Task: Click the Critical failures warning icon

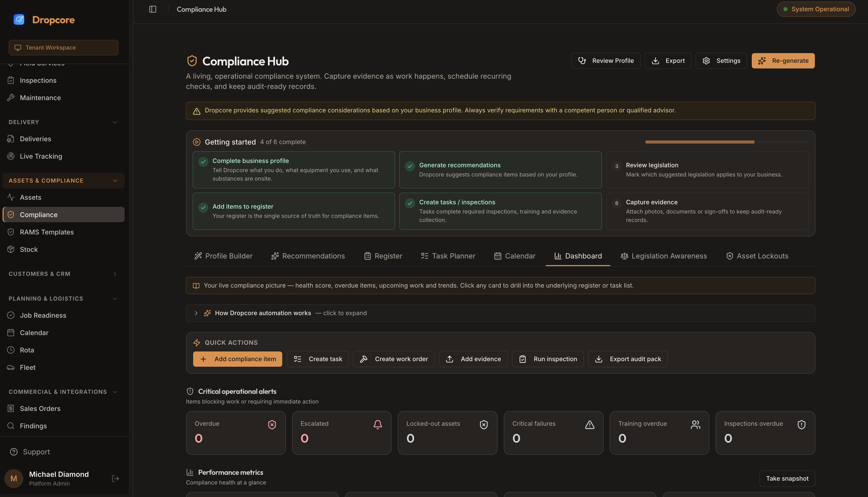Action: [590, 424]
